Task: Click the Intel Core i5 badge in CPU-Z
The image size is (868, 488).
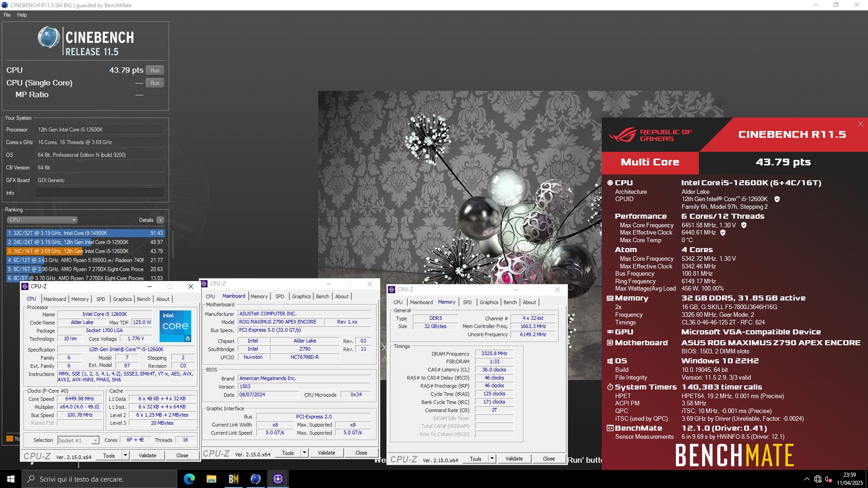Action: click(175, 326)
